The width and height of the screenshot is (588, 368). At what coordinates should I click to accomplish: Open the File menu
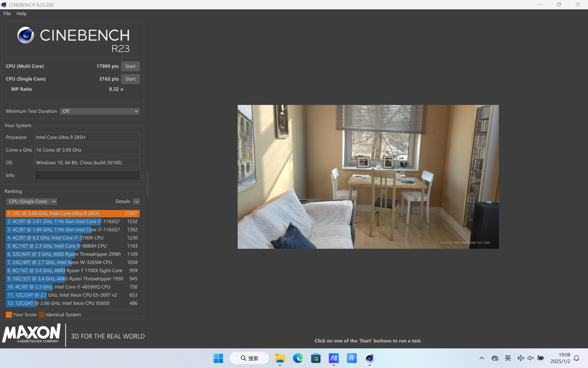[7, 13]
